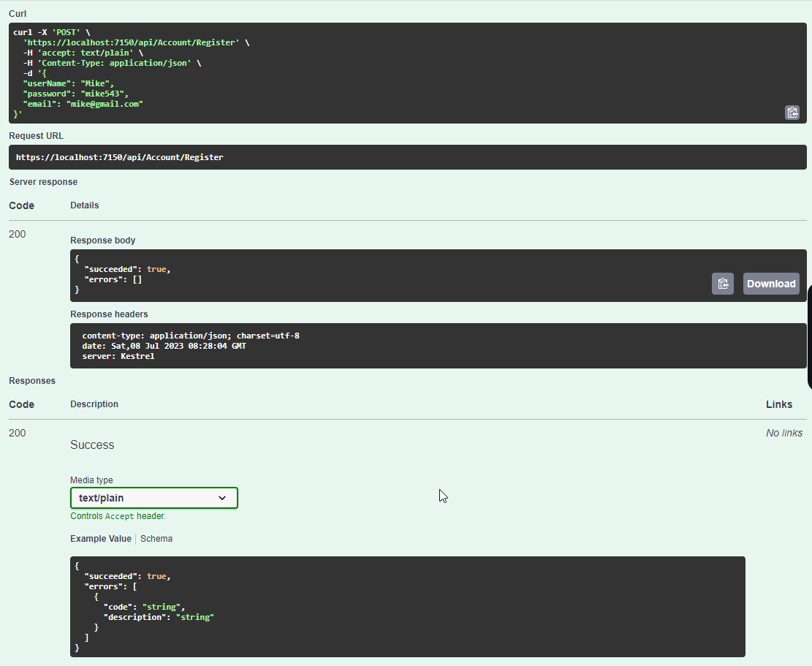Click the 200 code under Responses
The height and width of the screenshot is (666, 812).
[x=17, y=433]
